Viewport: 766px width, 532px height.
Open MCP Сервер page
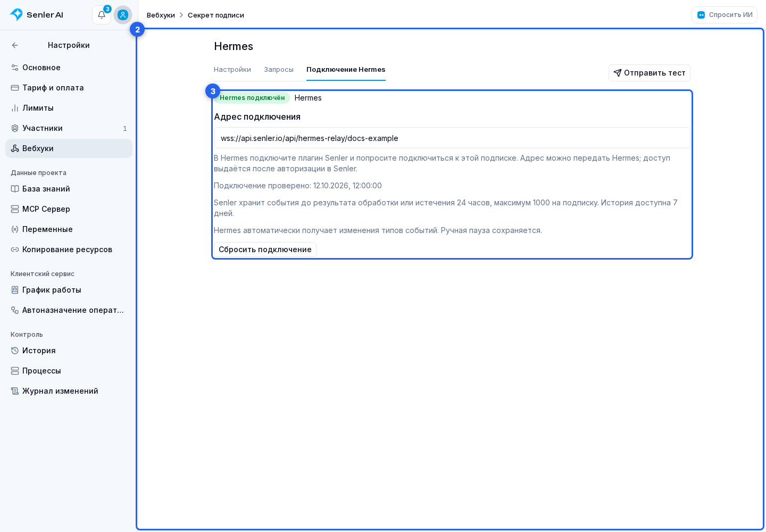(x=69, y=209)
